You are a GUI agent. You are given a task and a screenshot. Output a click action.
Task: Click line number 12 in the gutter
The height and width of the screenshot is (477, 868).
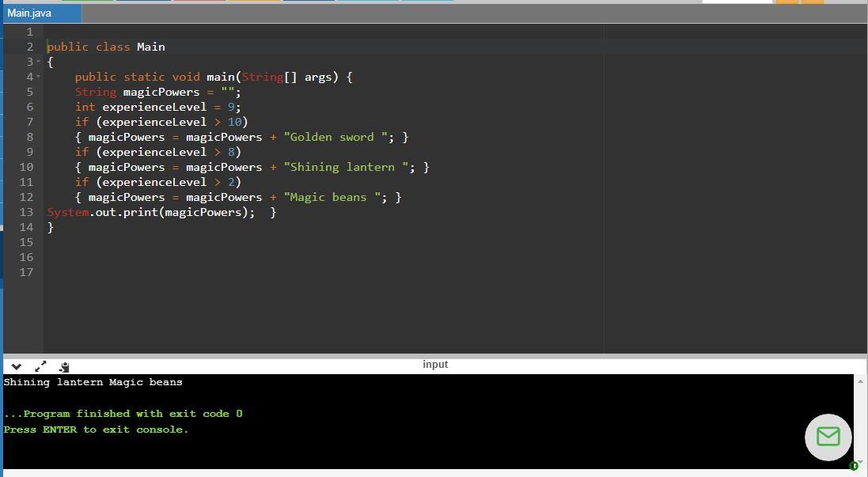(27, 197)
